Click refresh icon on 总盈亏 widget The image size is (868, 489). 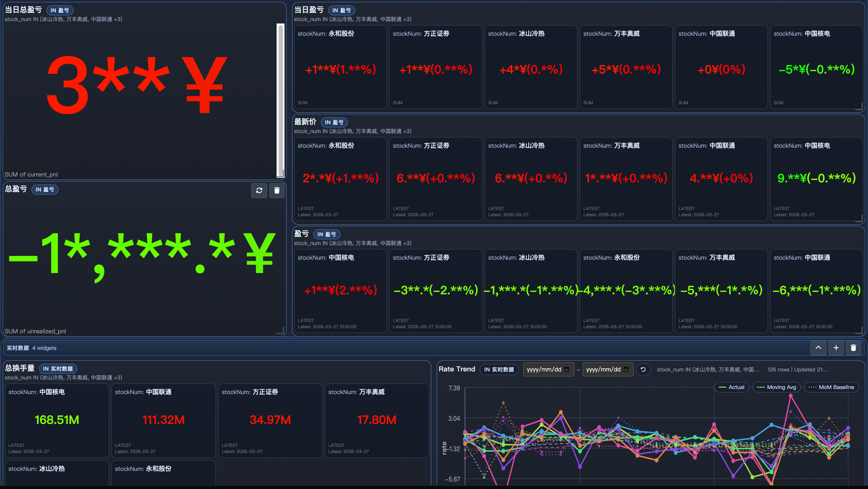(x=259, y=191)
